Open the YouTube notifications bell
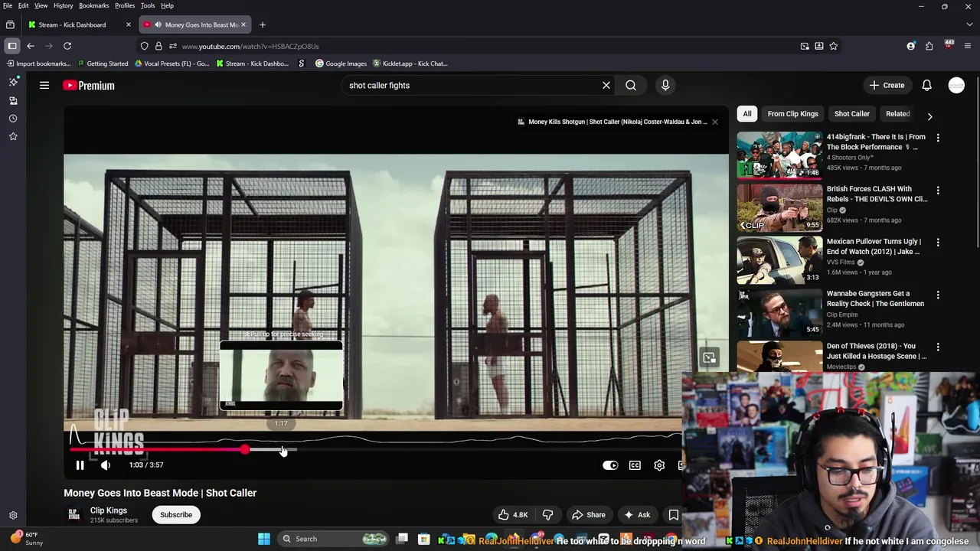This screenshot has height=551, width=980. (x=926, y=86)
